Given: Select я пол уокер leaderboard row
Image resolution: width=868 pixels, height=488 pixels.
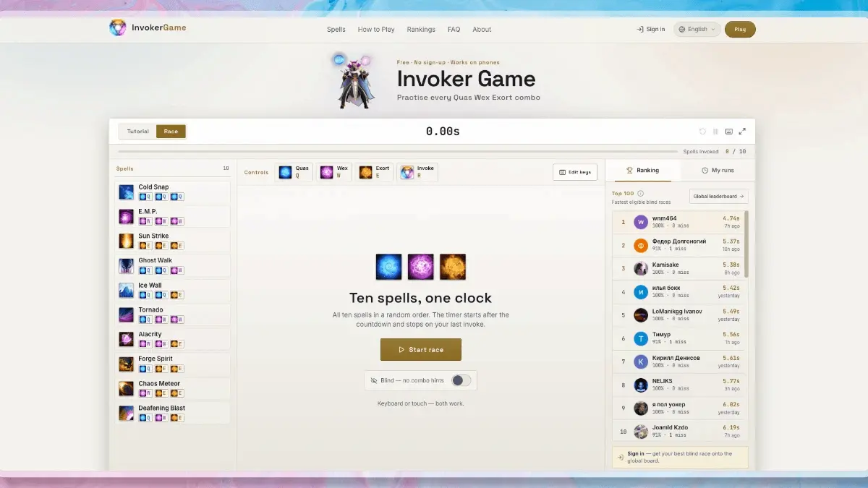Looking at the screenshot, I should (678, 408).
